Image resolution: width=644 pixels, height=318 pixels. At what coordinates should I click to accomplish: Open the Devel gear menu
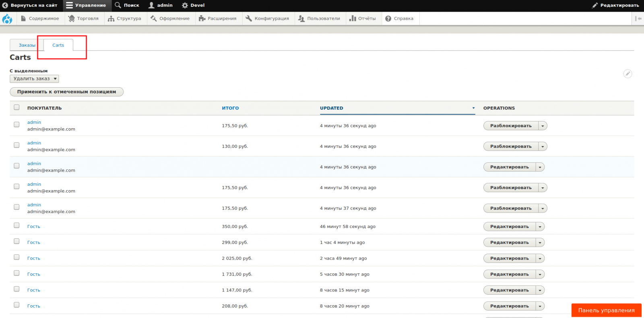point(194,5)
